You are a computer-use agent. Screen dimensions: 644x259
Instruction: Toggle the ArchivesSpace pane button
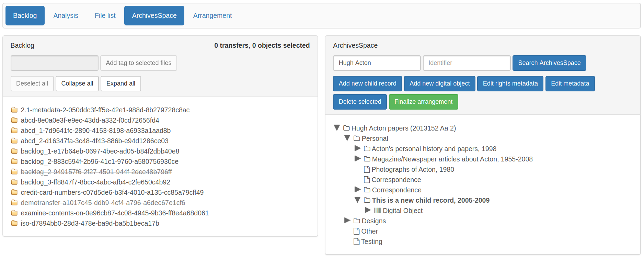(154, 15)
